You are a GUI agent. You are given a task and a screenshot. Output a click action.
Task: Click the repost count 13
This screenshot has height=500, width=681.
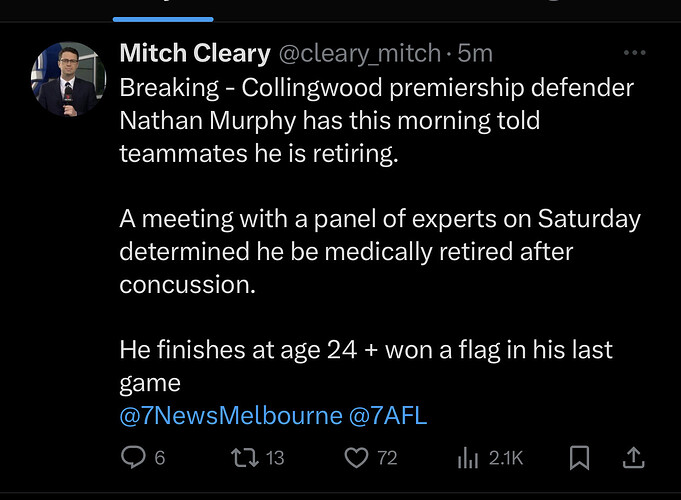(x=275, y=458)
